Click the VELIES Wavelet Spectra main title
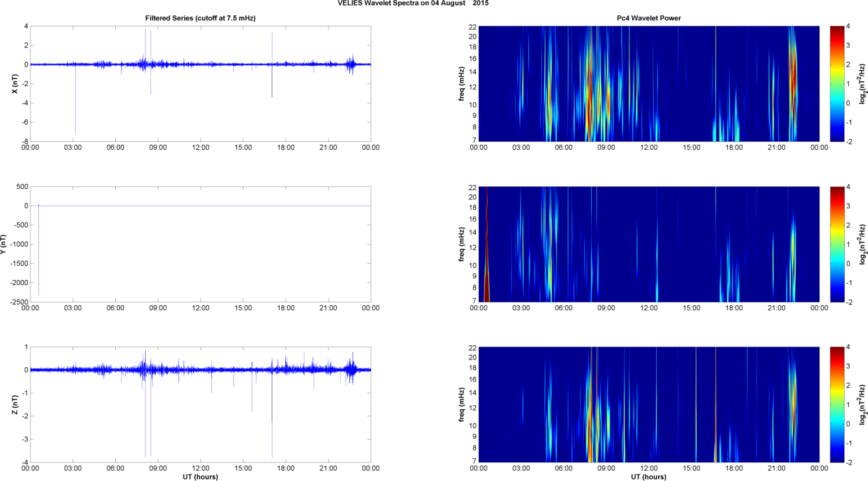 [413, 3]
